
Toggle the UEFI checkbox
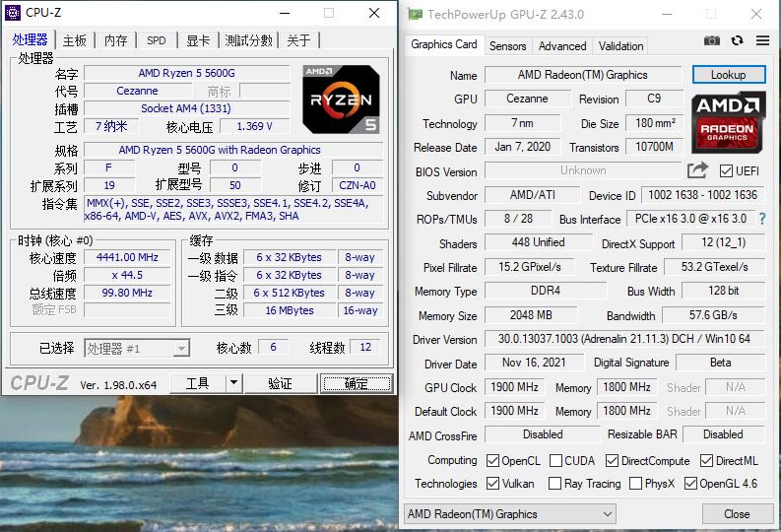click(726, 171)
